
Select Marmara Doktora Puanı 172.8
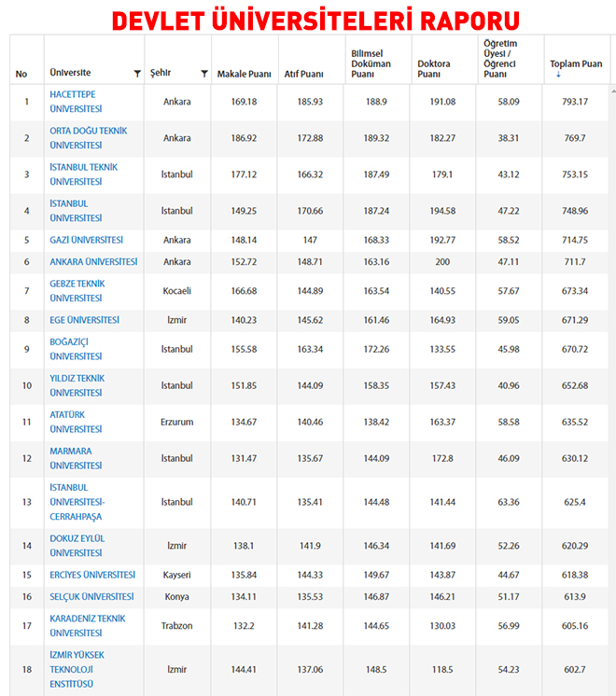[x=442, y=458]
